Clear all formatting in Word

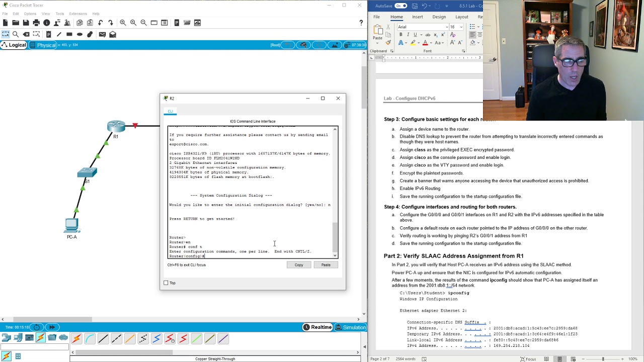coord(453,35)
